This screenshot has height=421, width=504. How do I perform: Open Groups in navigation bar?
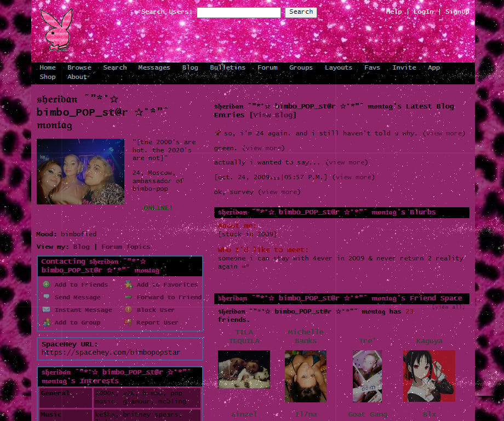(301, 67)
